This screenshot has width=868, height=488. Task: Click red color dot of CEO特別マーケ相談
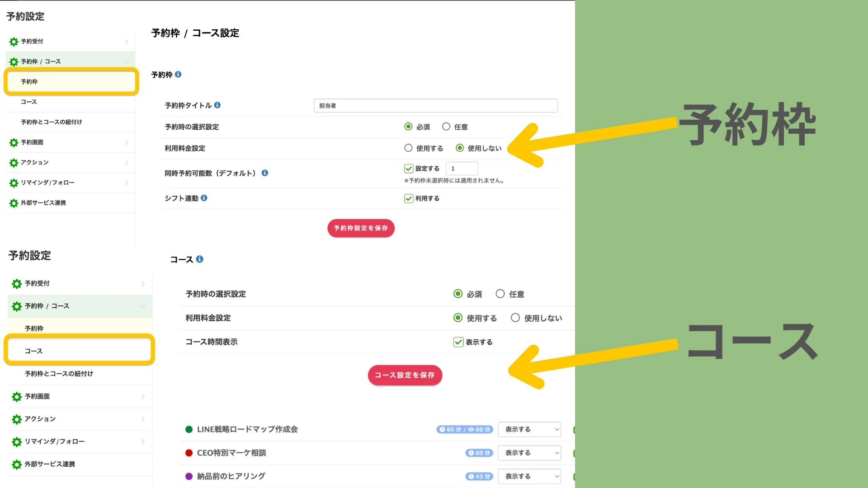[189, 453]
